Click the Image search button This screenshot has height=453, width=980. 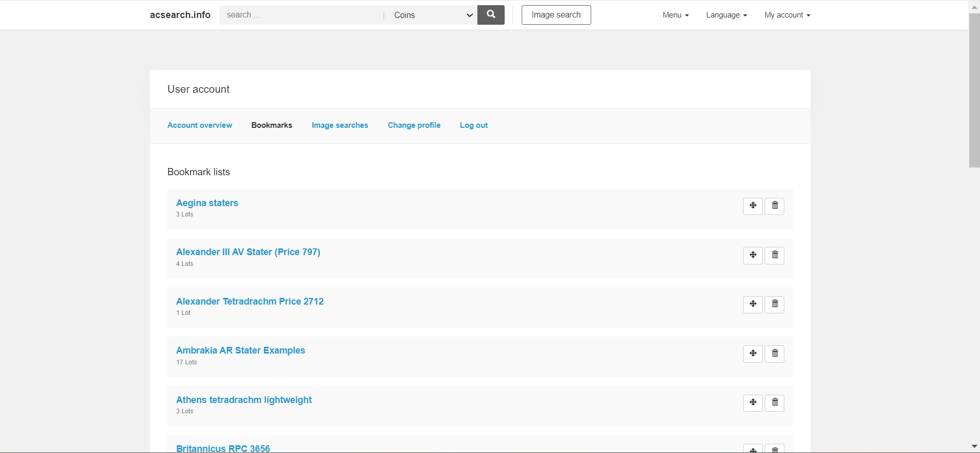coord(556,15)
